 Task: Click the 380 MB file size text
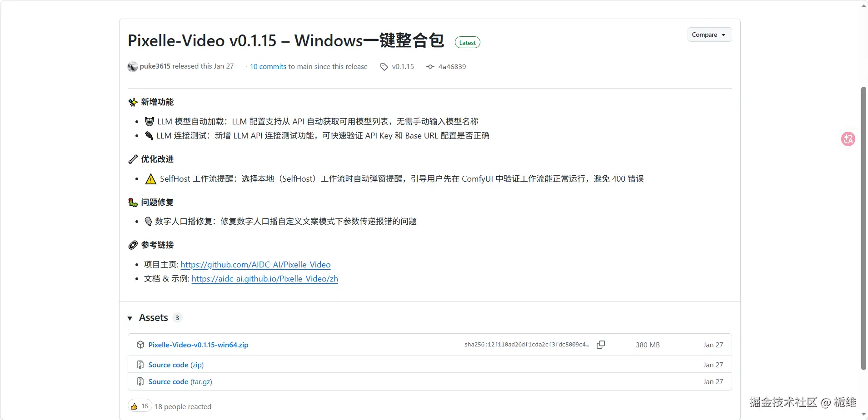pos(648,345)
